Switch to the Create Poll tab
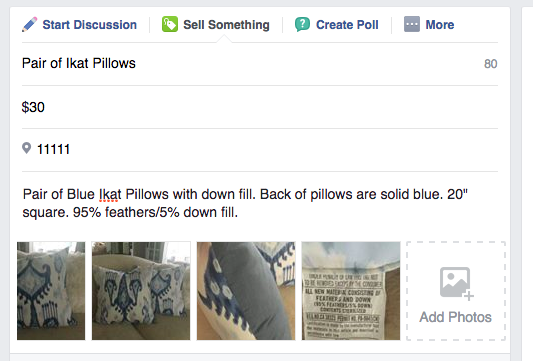Viewport: 533px width, 361px height. pos(337,25)
